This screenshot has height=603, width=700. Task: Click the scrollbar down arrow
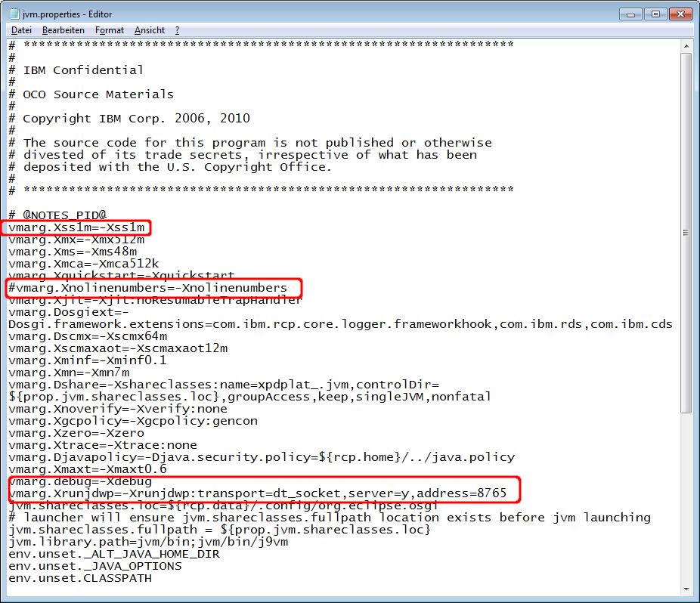[x=686, y=589]
